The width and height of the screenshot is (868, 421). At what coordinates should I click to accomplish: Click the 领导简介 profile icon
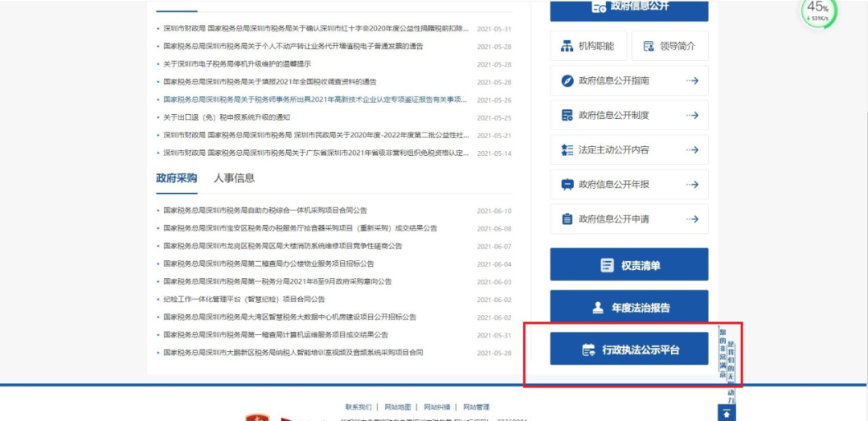[x=649, y=47]
